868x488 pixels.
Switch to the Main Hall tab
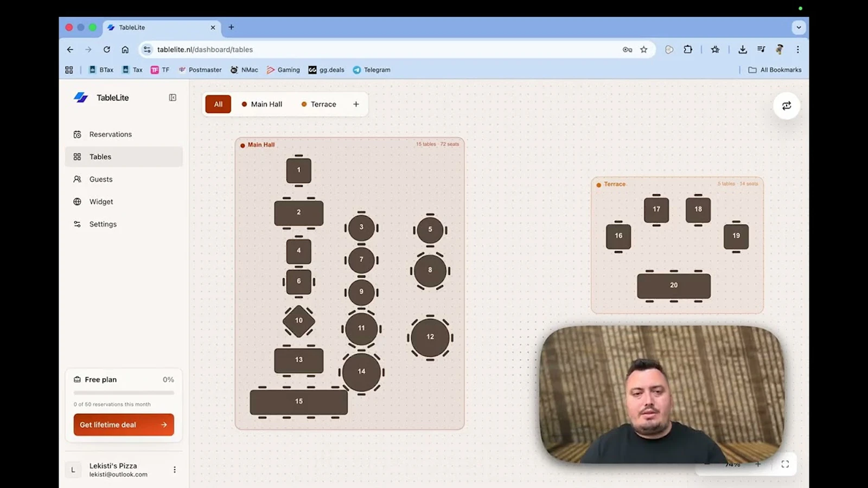click(x=262, y=104)
